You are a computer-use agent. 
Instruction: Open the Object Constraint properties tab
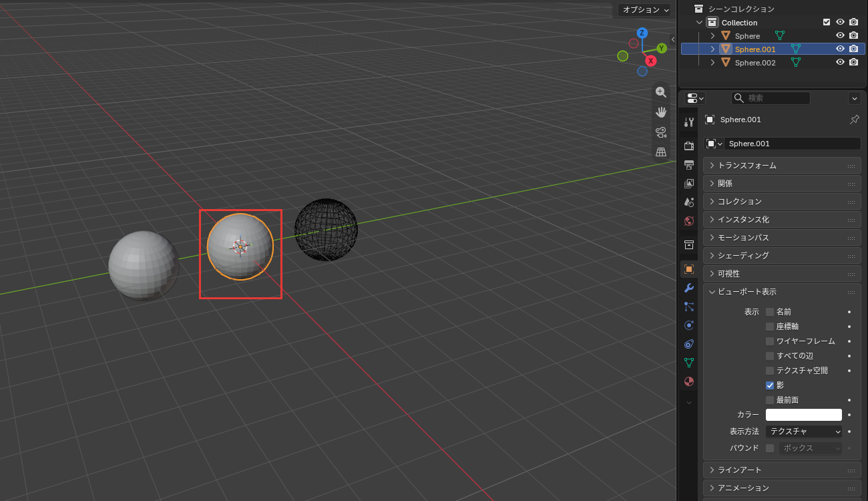689,344
